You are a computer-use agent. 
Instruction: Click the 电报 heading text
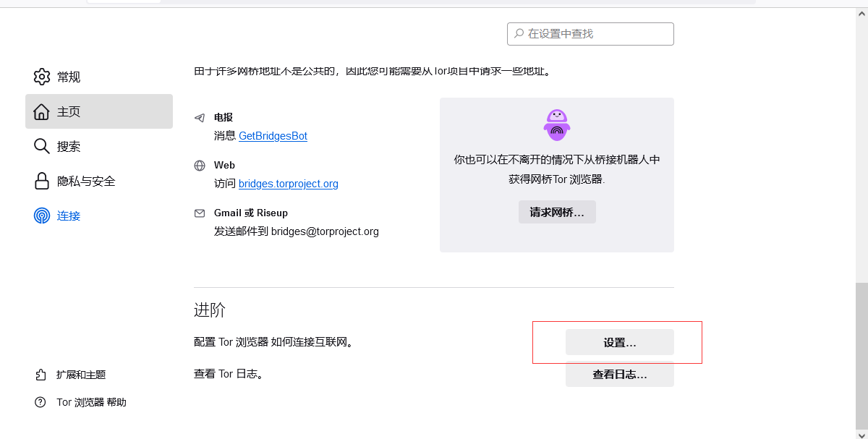click(224, 117)
